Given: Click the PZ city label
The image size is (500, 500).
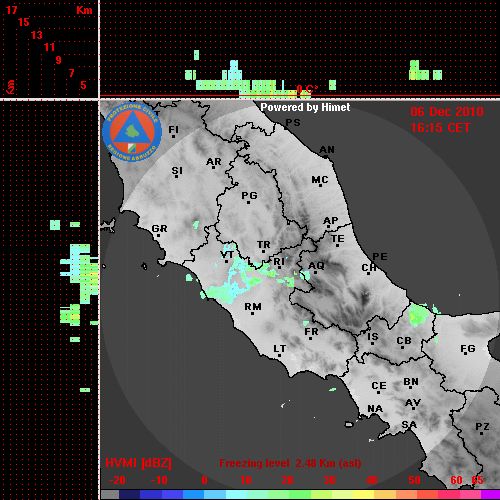Looking at the screenshot, I should pyautogui.click(x=482, y=426).
